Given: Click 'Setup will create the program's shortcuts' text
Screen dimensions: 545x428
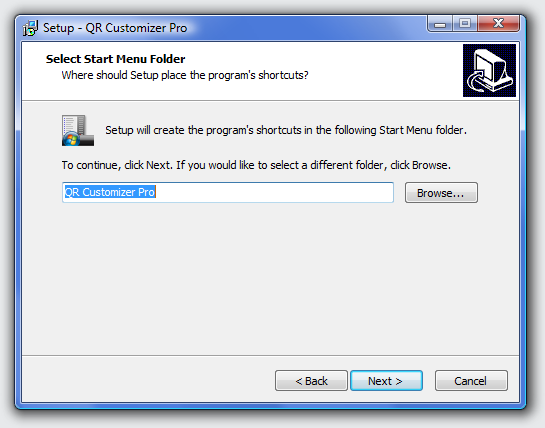Looking at the screenshot, I should pyautogui.click(x=286, y=130).
